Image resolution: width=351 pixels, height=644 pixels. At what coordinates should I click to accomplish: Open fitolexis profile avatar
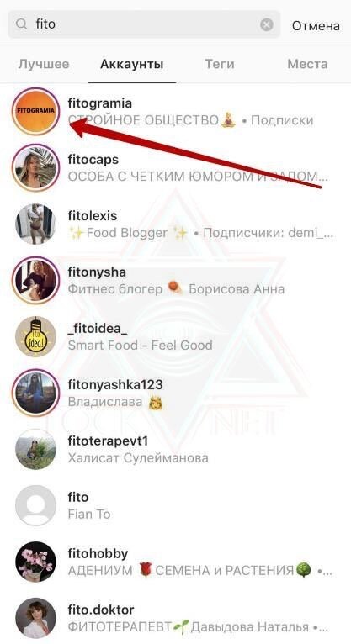[x=35, y=224]
